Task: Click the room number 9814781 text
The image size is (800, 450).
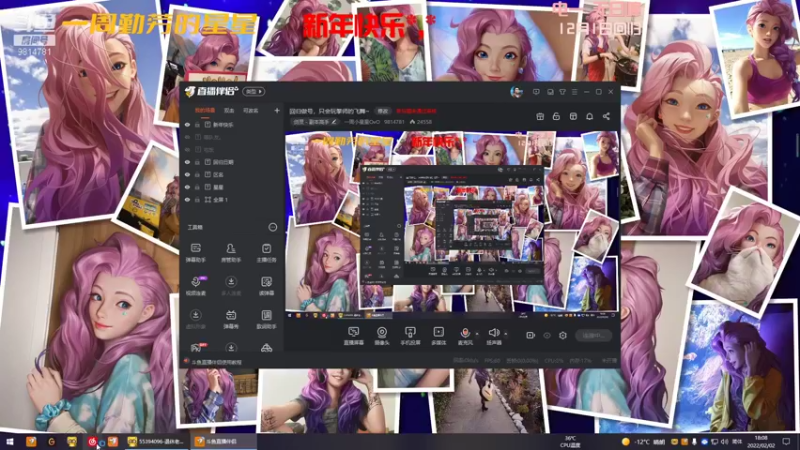Action: [394, 122]
